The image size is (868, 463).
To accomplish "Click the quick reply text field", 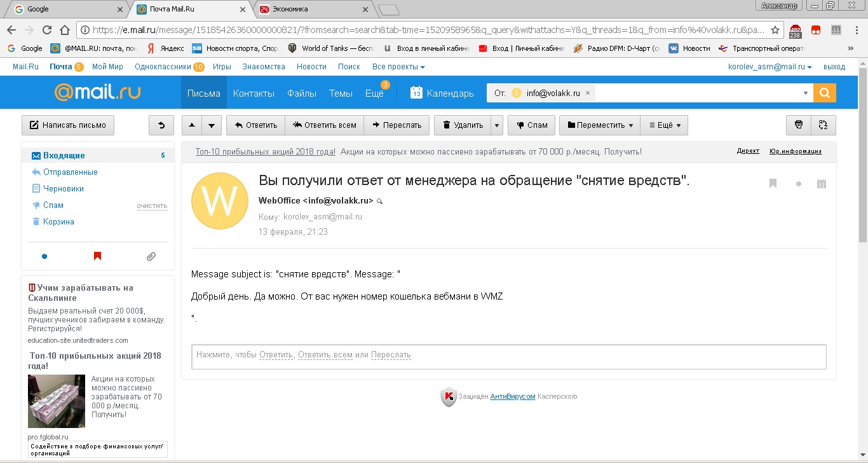I will tap(508, 356).
